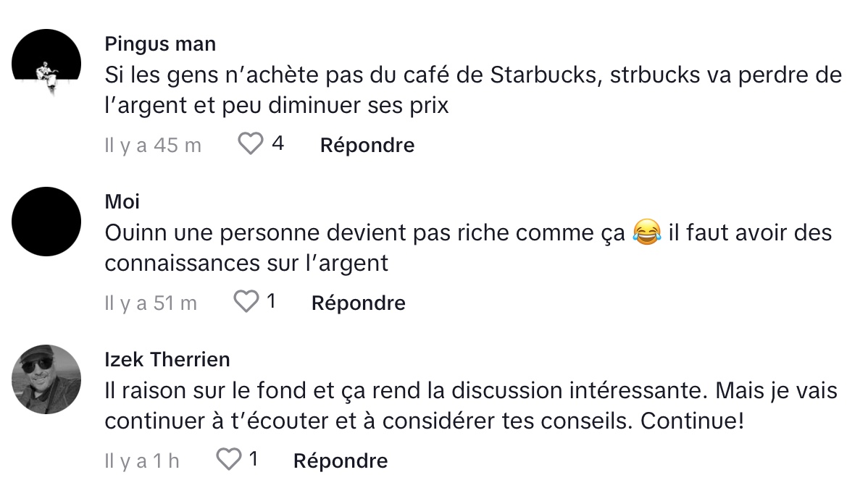Click the laughing emoji in Moi's comment
The height and width of the screenshot is (488, 868).
(646, 232)
